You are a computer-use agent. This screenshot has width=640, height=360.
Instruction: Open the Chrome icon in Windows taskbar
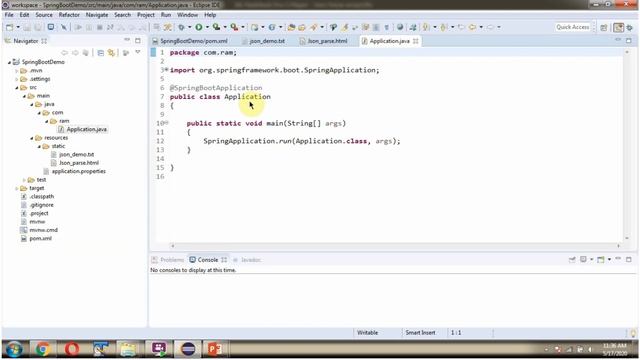point(42,349)
